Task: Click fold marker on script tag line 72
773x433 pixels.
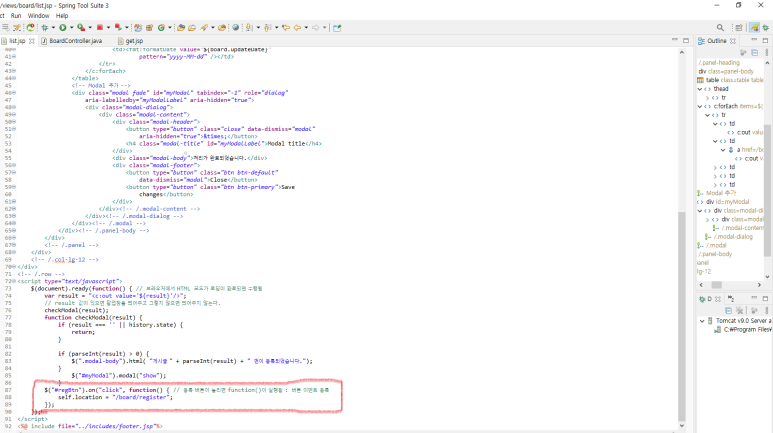Action: pyautogui.click(x=14, y=281)
